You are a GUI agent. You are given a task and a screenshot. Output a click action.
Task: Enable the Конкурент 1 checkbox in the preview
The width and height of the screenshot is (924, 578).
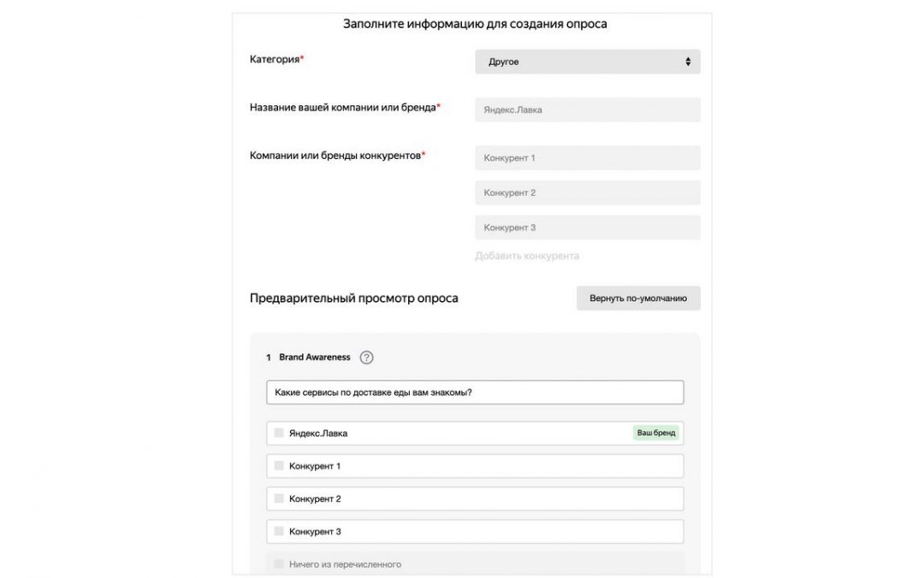point(278,465)
